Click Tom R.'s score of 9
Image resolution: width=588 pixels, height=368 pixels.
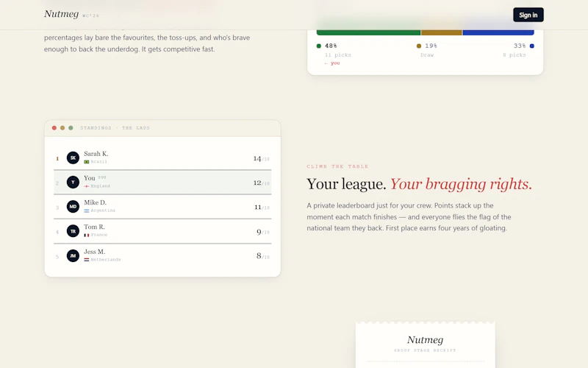[259, 232]
